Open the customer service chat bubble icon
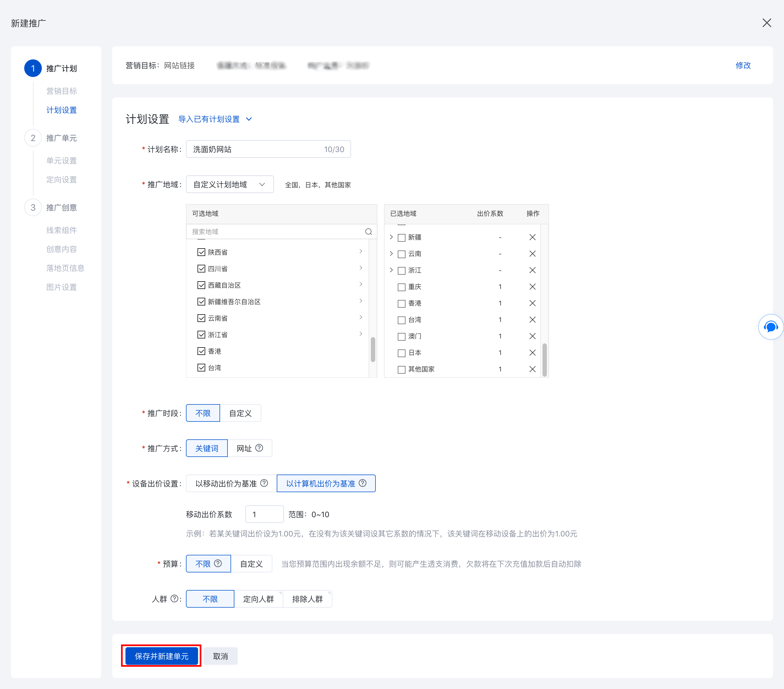 tap(771, 327)
